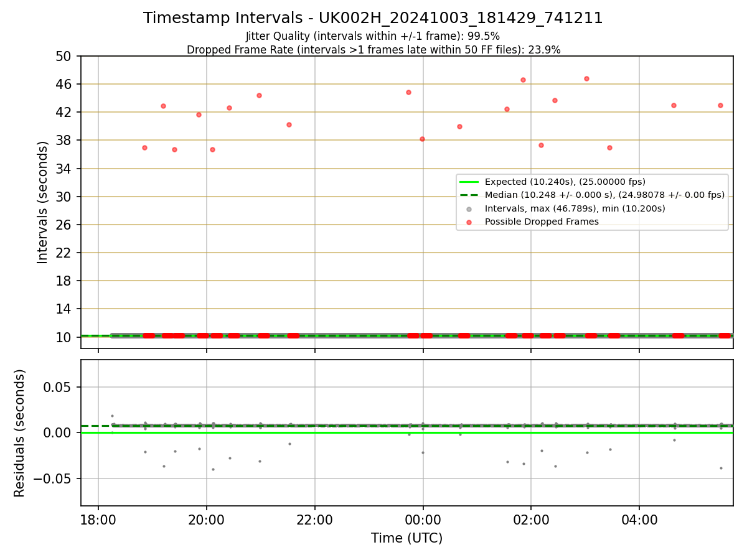Screen dimensions: 747x560
Task: Click the dashed green line sample in legend
Action: pos(469,195)
